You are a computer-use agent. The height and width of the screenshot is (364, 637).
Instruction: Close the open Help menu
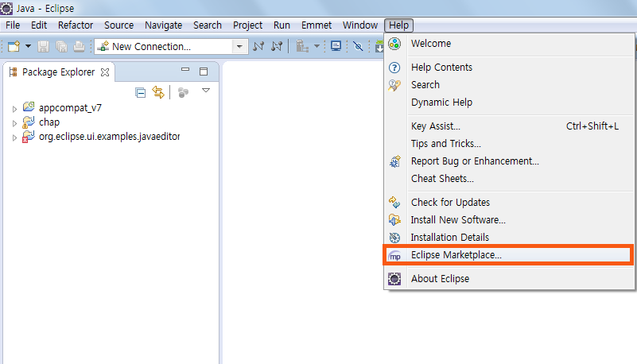[399, 25]
